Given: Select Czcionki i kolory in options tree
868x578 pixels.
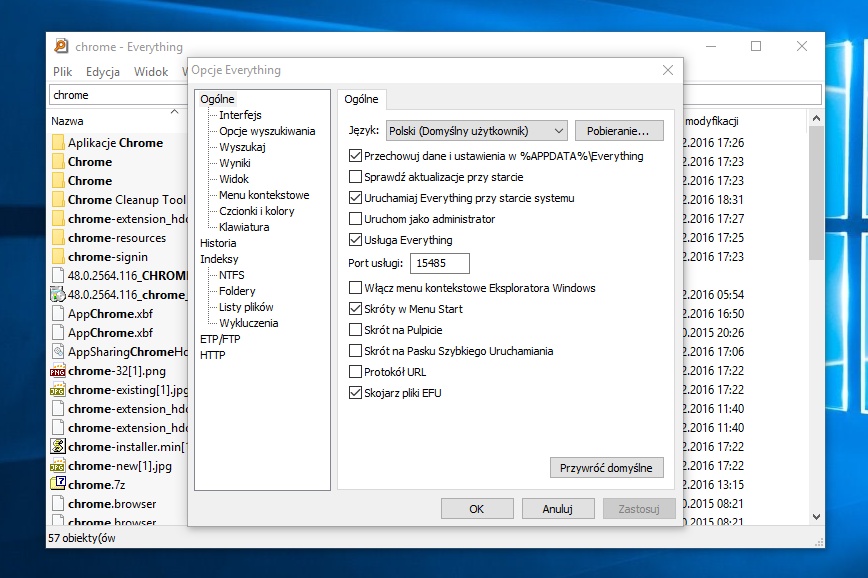Looking at the screenshot, I should 257,211.
